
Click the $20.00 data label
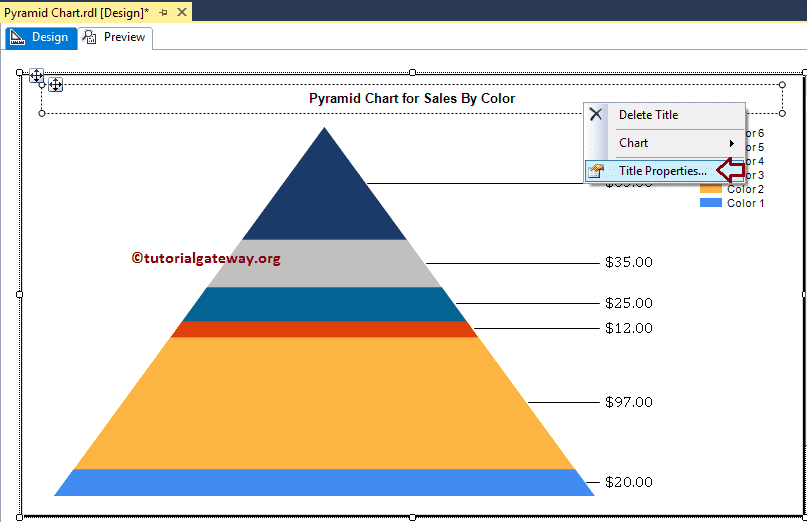(x=629, y=482)
